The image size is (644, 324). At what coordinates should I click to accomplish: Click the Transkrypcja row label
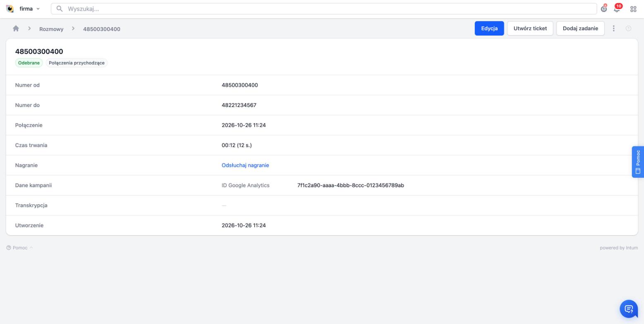[31, 205]
